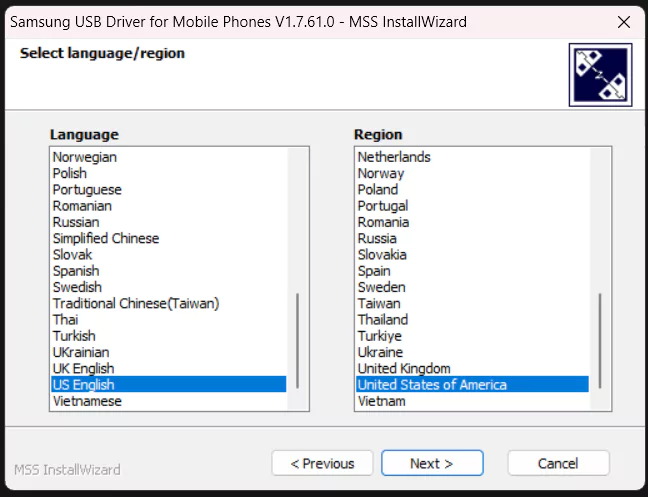The width and height of the screenshot is (648, 497).
Task: Pick Romanian in the Language list
Action: click(169, 206)
